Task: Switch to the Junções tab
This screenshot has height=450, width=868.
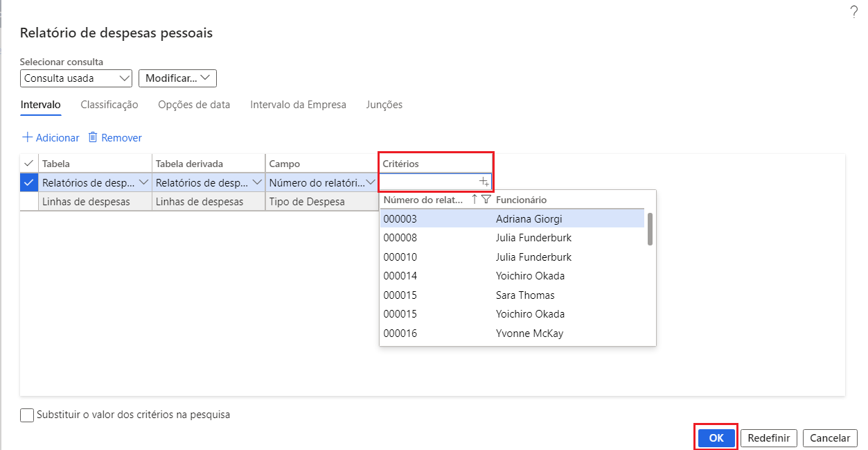Action: point(384,105)
